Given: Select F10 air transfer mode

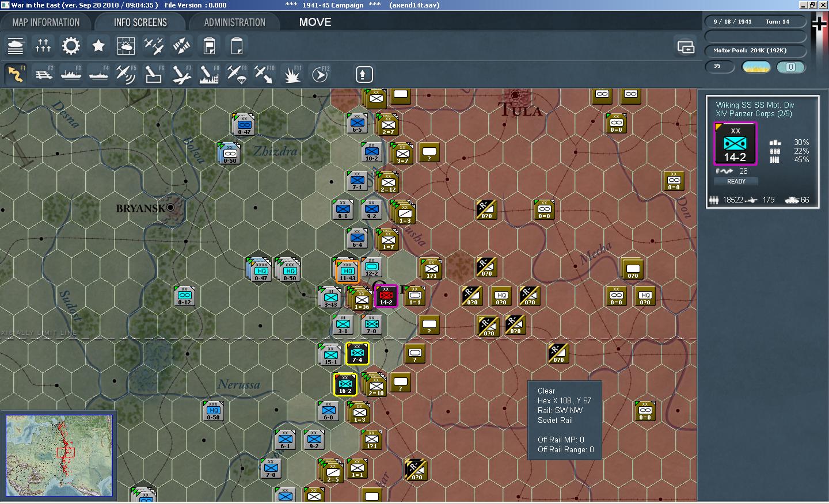Looking at the screenshot, I should (x=264, y=74).
